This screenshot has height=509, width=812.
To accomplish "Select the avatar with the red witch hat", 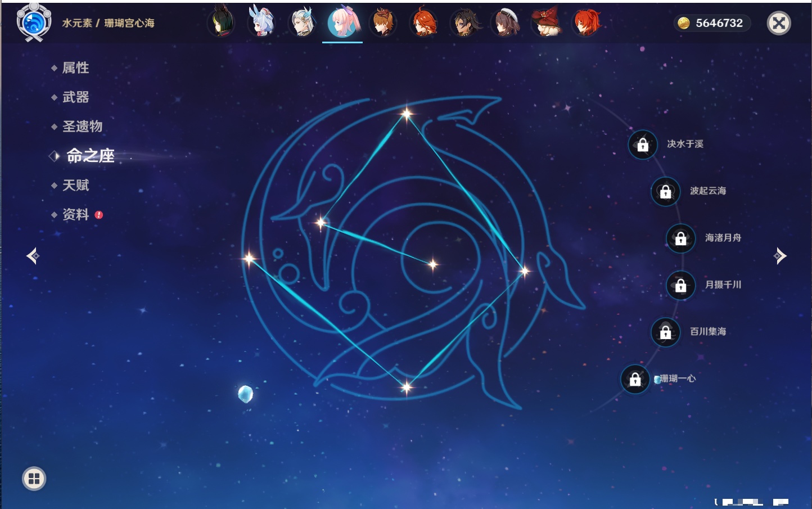I will [x=546, y=22].
